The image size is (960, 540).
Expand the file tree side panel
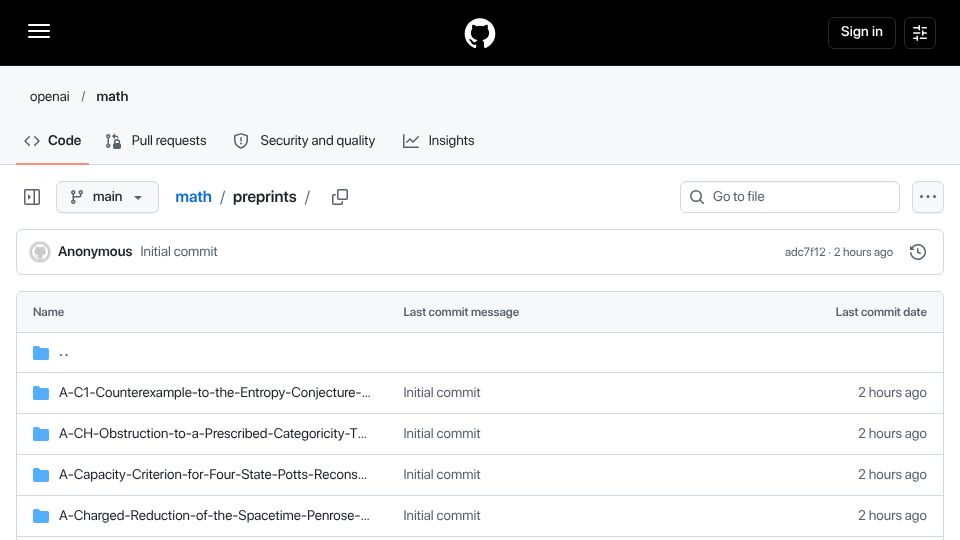tap(32, 197)
